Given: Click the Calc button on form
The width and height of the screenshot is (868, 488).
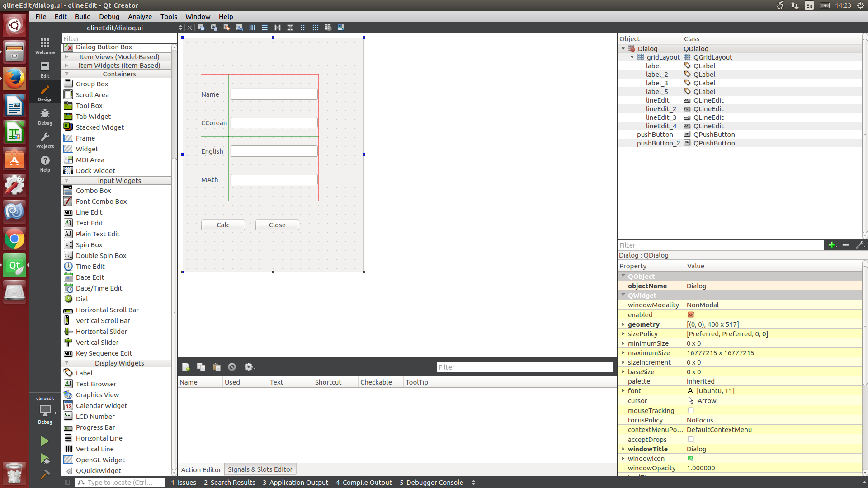Looking at the screenshot, I should (223, 225).
